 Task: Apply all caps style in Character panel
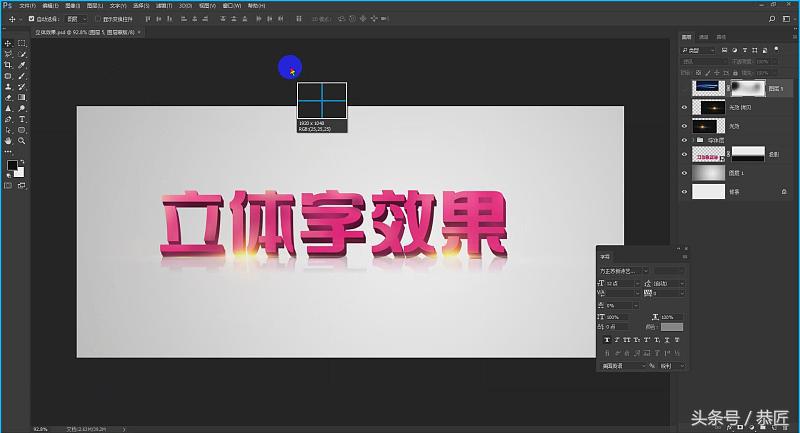pos(627,340)
